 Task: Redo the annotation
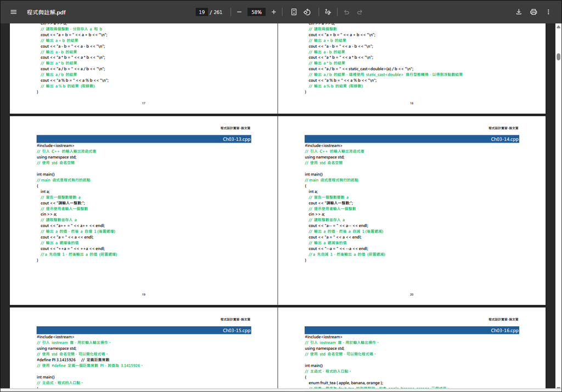tap(359, 12)
